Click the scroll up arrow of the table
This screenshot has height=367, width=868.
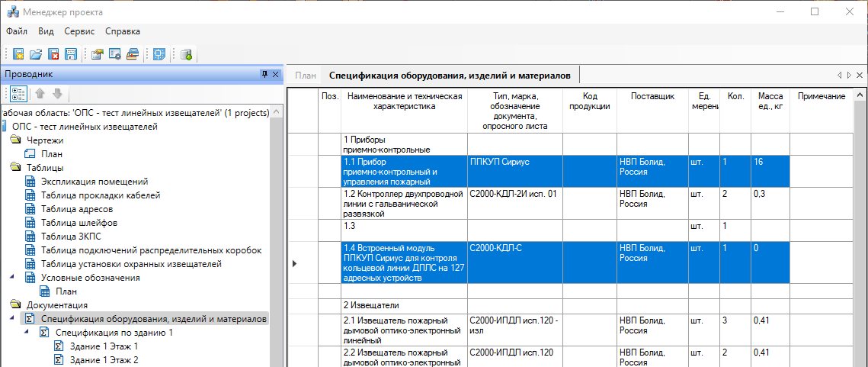coord(860,93)
